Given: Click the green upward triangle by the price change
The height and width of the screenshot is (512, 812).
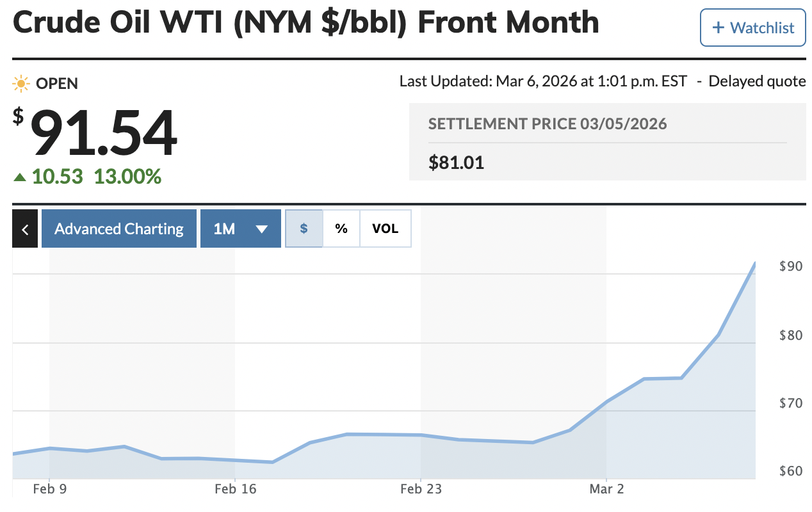Looking at the screenshot, I should [20, 177].
